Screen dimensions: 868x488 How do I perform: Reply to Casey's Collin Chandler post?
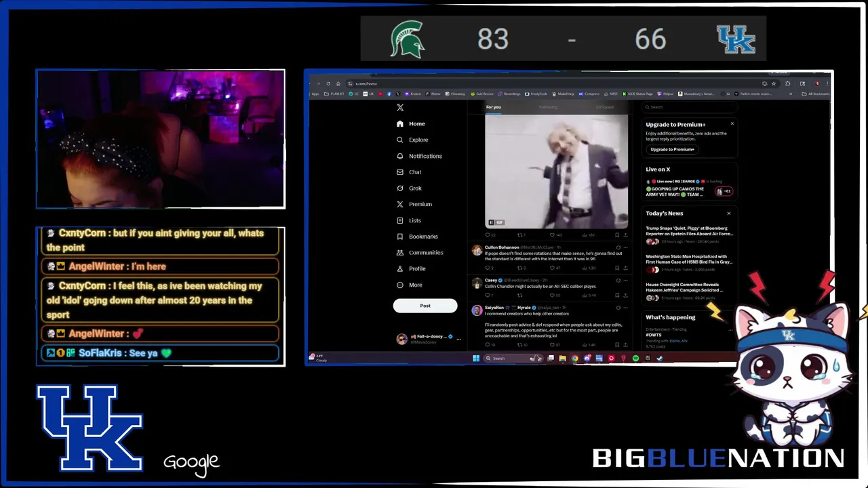tap(488, 296)
